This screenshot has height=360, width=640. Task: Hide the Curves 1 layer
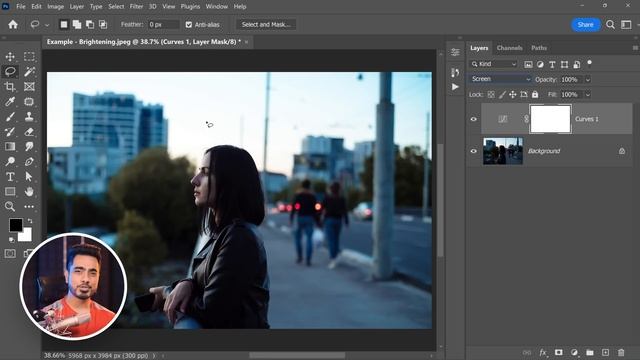click(473, 119)
